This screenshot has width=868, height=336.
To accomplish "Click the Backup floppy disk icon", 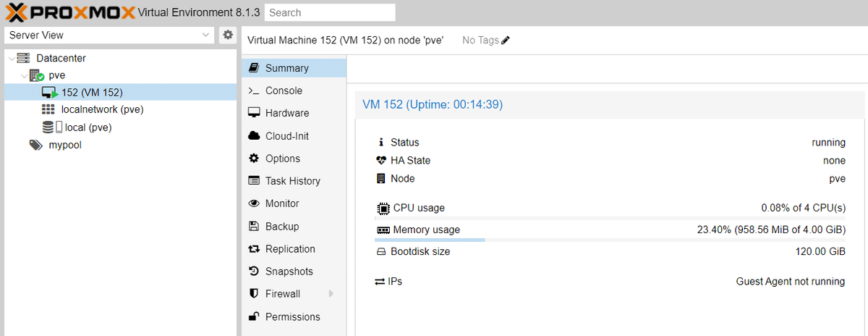I will [x=253, y=226].
